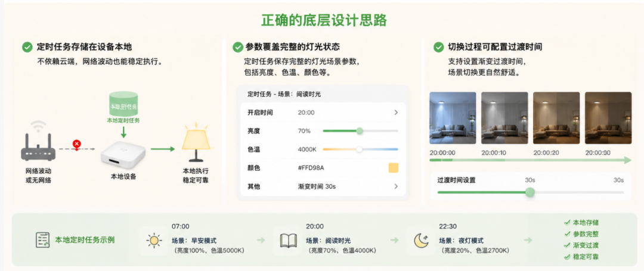This screenshot has width=644, height=271.
Task: Click the 亮度 brightness slider handle
Action: click(x=360, y=131)
